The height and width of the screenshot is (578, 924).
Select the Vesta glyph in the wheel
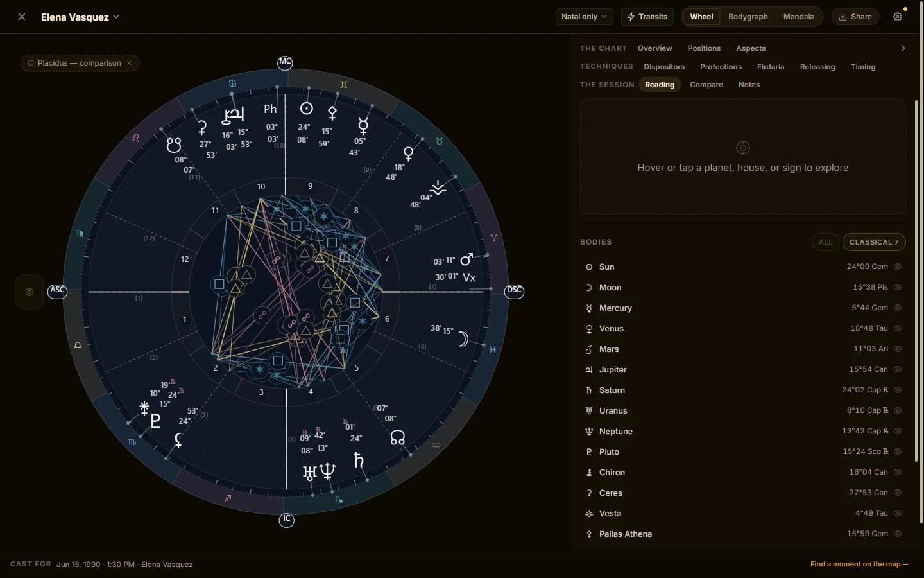(x=438, y=188)
